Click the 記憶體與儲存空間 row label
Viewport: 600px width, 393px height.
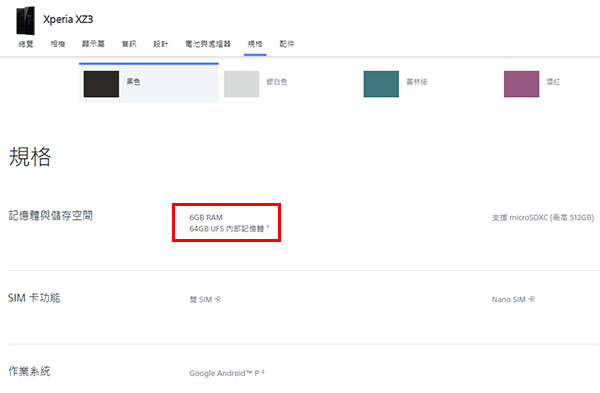[51, 216]
